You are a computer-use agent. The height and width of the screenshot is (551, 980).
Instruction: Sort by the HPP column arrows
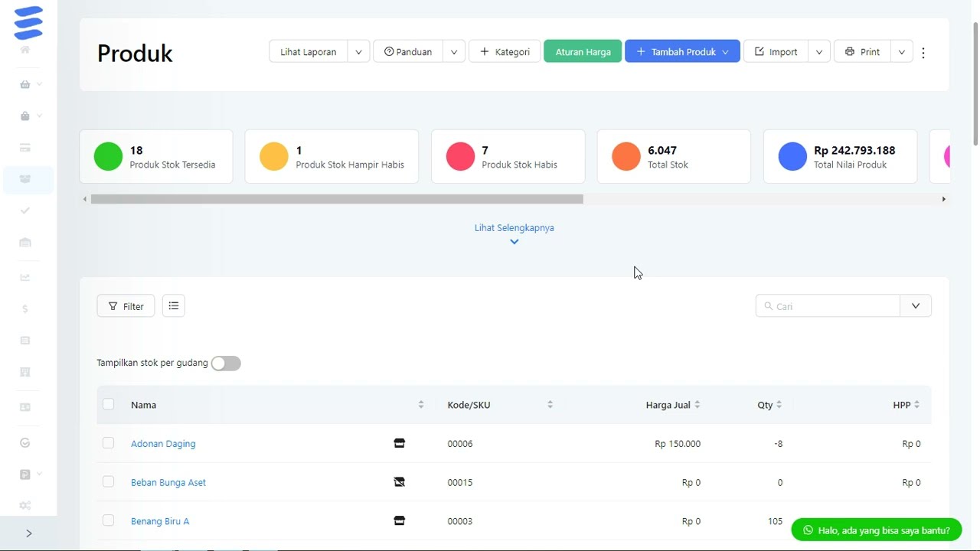(916, 405)
